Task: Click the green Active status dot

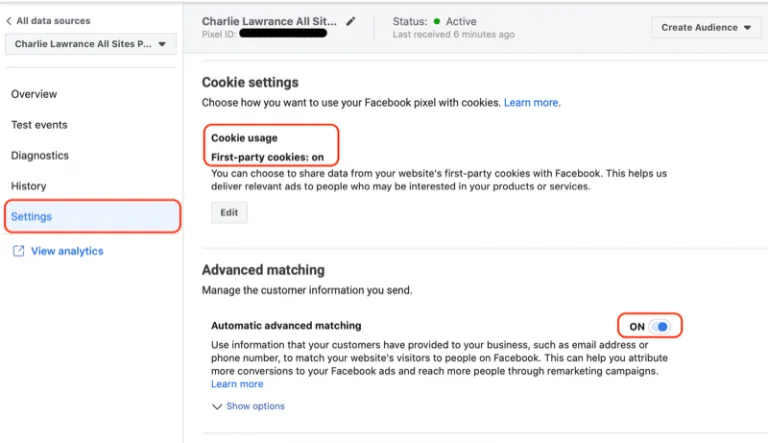Action: [437, 21]
